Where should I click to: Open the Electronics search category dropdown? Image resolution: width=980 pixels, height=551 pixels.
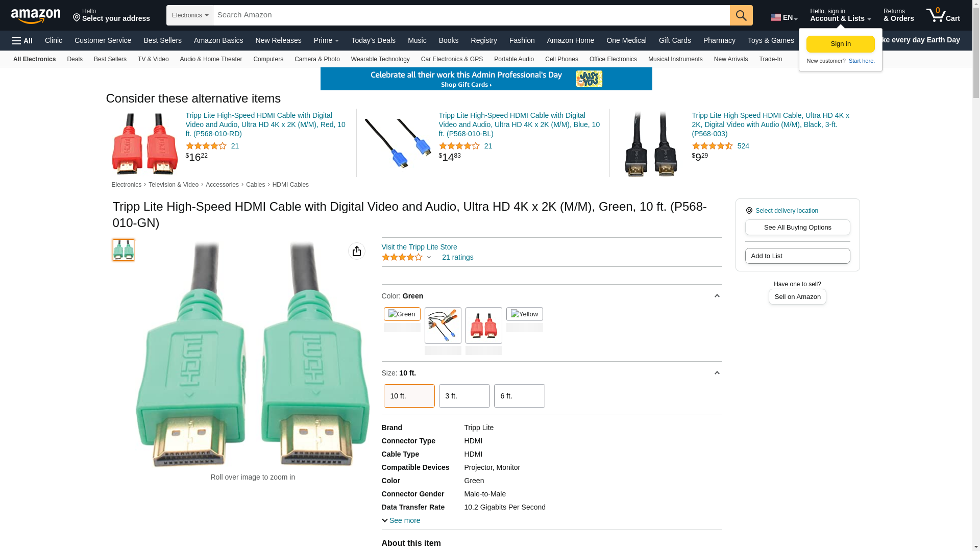190,15
